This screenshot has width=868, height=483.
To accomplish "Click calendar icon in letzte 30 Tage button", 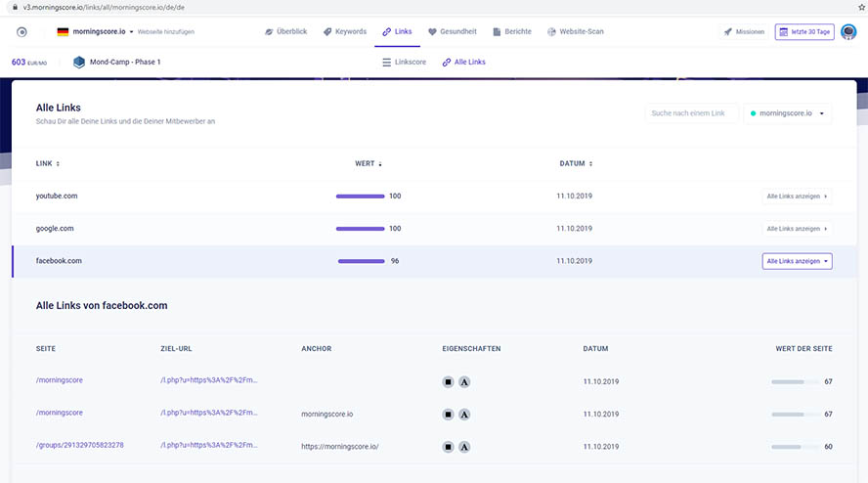I will click(783, 32).
